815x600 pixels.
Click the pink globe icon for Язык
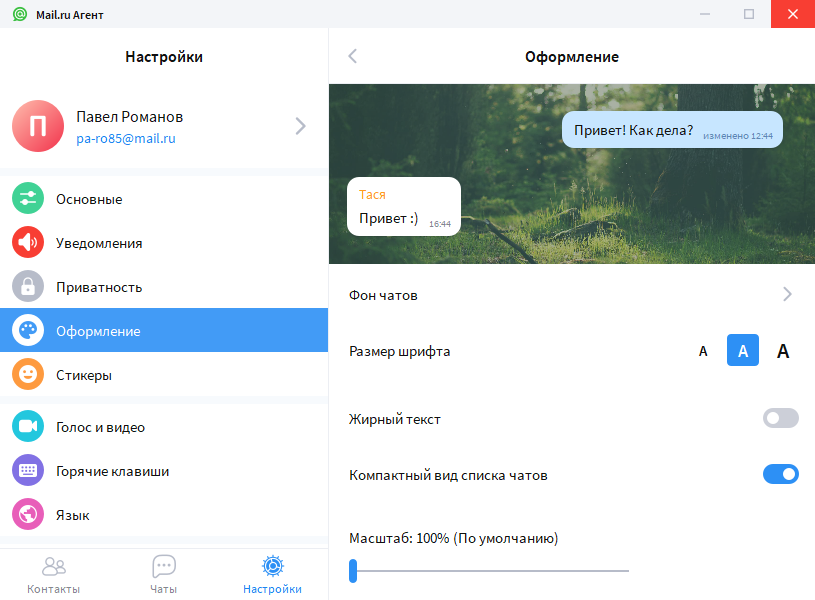(x=28, y=514)
